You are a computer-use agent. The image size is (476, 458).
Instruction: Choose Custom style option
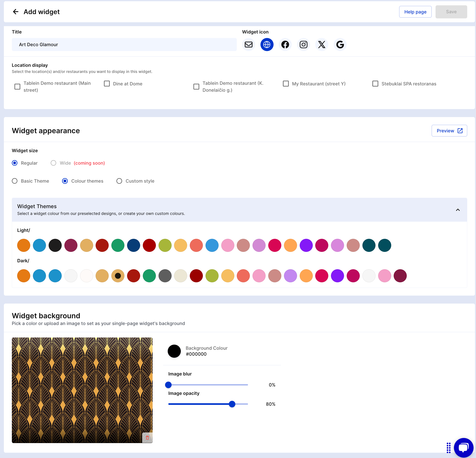(x=119, y=181)
